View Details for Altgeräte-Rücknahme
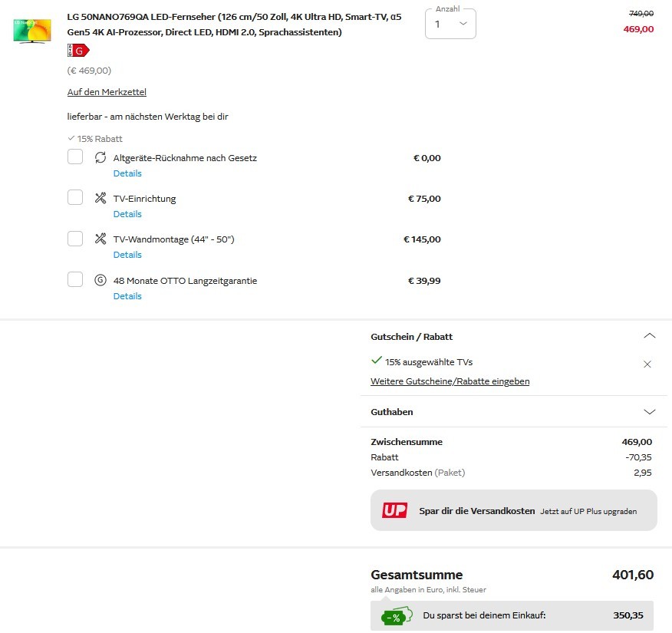This screenshot has height=633, width=672. [x=127, y=173]
